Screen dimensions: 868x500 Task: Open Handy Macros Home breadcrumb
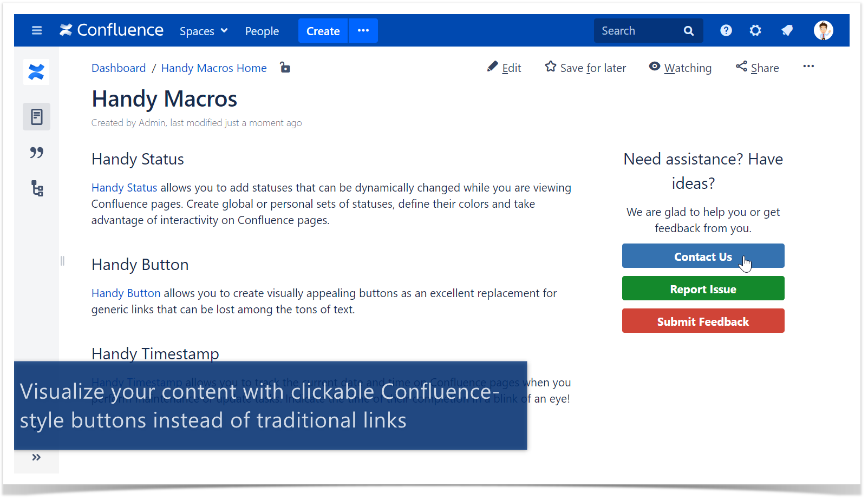tap(214, 68)
